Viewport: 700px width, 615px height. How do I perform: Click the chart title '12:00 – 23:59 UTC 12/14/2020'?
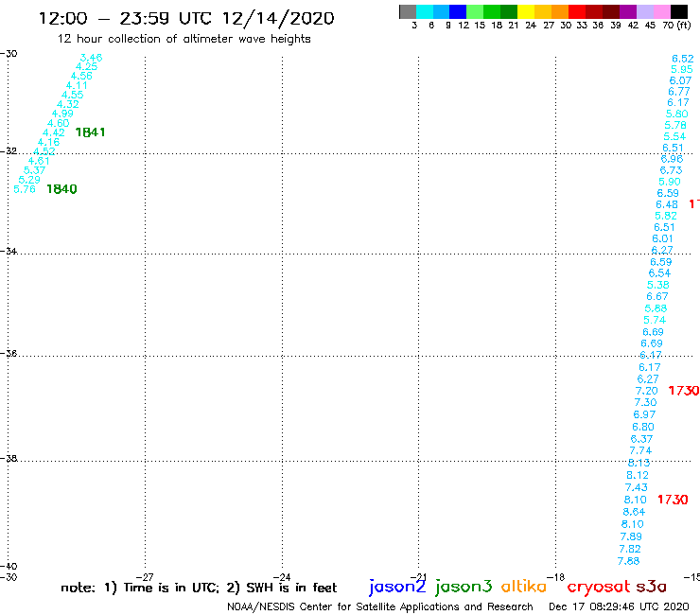(x=186, y=19)
